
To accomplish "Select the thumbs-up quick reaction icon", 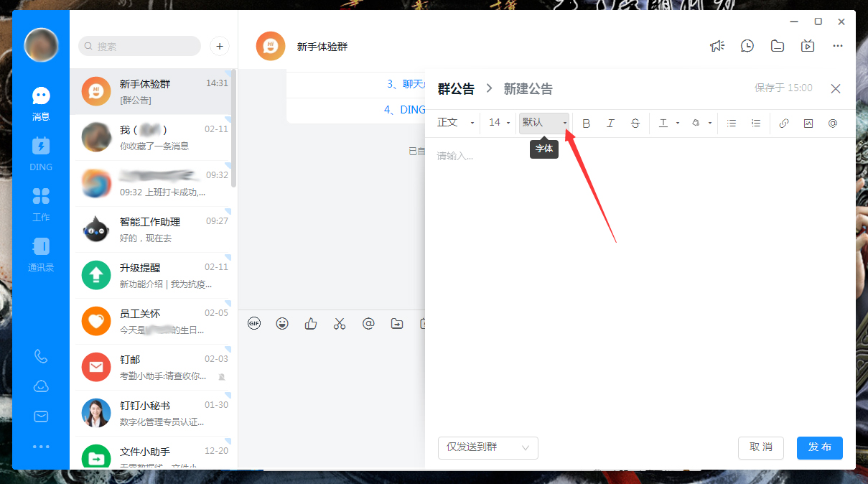I will pyautogui.click(x=310, y=323).
